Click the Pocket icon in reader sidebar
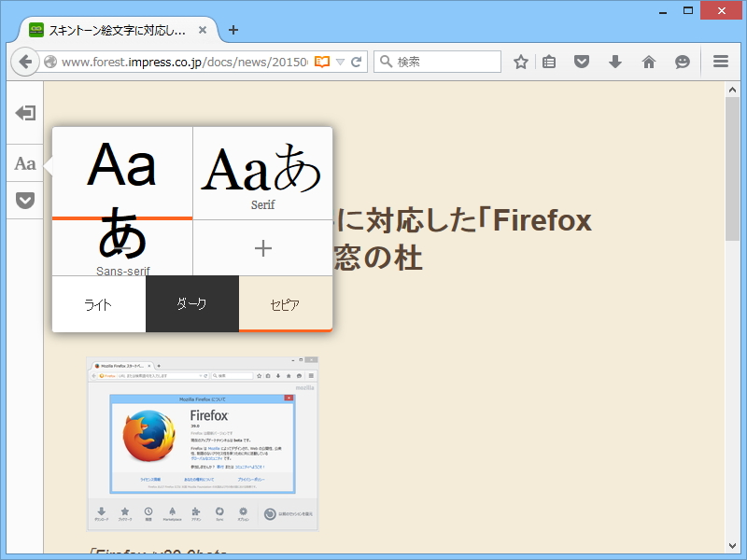This screenshot has height=560, width=747. point(25,201)
